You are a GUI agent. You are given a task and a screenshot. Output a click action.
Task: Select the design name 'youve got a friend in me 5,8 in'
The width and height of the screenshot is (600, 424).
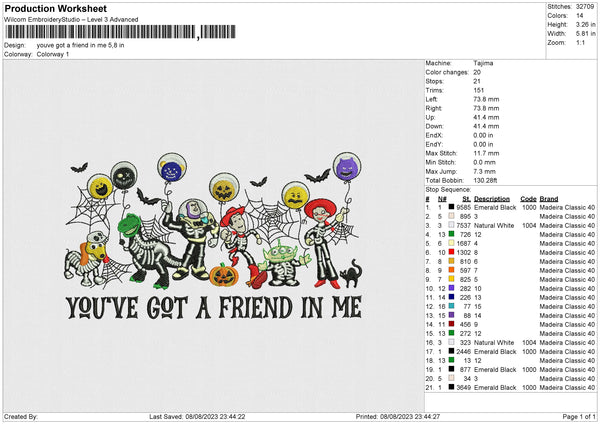80,45
